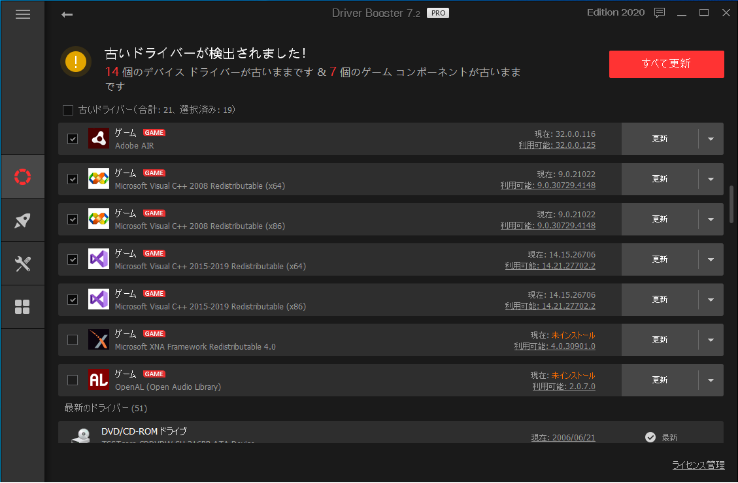The width and height of the screenshot is (738, 483).
Task: Click the OpenAL icon
Action: [x=98, y=379]
